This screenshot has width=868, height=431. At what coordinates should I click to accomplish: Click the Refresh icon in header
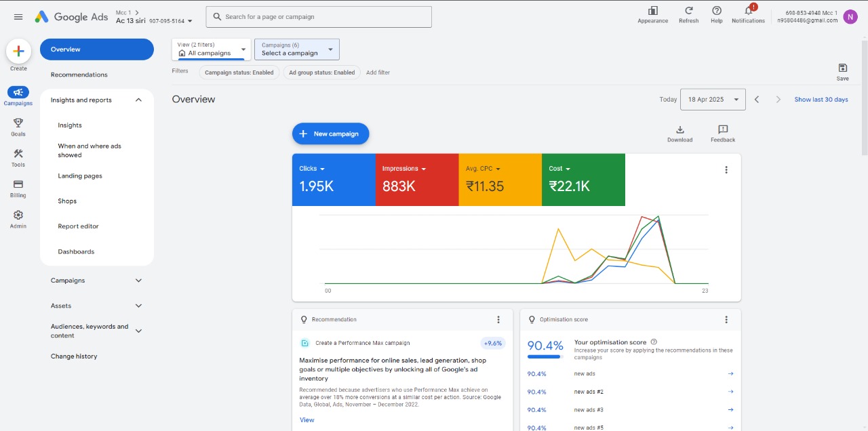(688, 11)
